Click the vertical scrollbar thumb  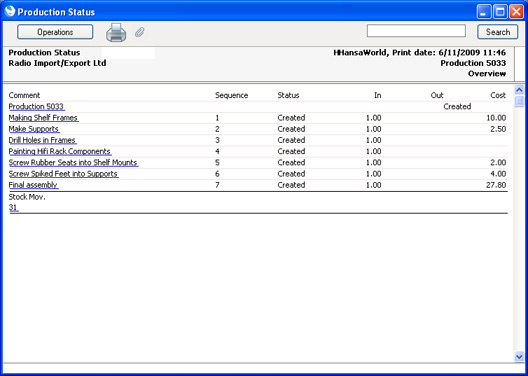[x=519, y=101]
